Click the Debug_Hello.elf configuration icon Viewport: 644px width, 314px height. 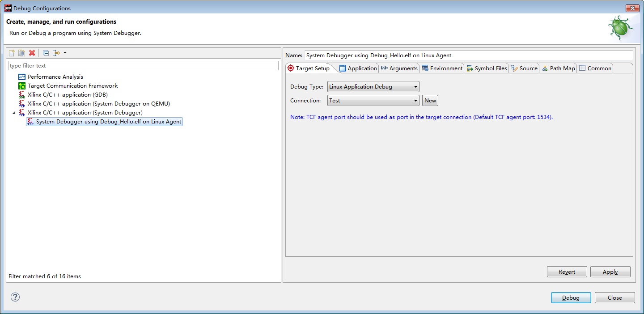pos(30,122)
